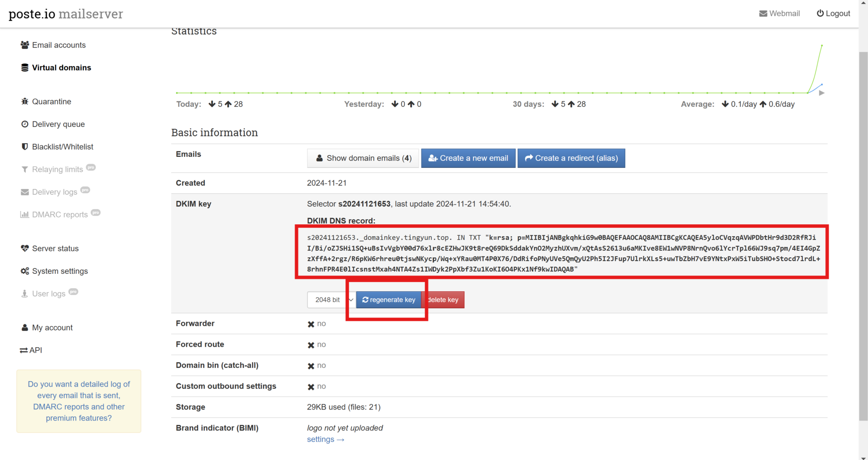Click the Virtual domains database icon
868x460 pixels.
[x=25, y=68]
